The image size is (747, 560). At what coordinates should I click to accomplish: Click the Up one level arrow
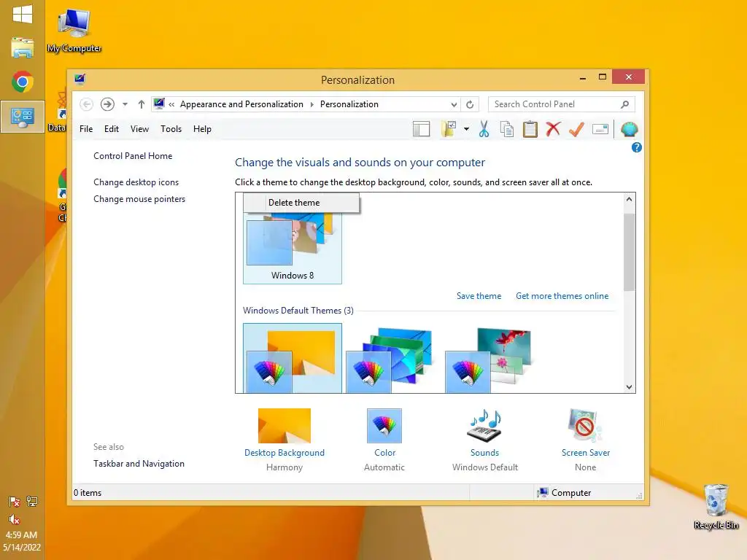point(142,104)
